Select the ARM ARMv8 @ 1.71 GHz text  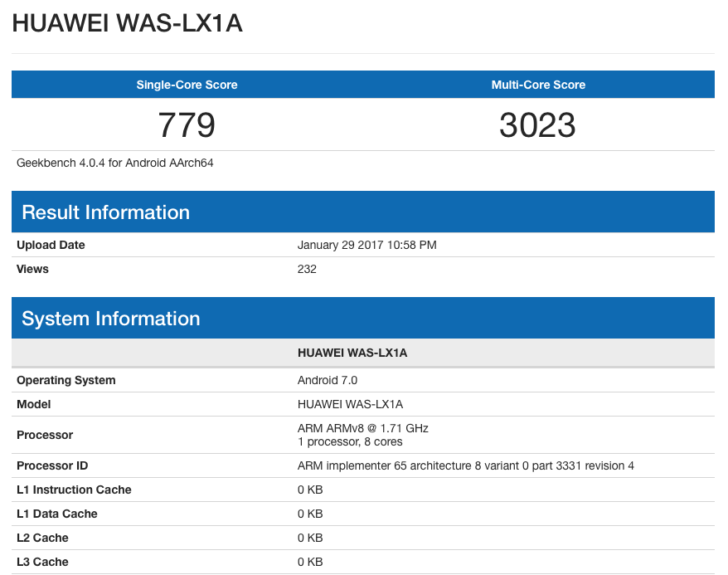click(363, 428)
